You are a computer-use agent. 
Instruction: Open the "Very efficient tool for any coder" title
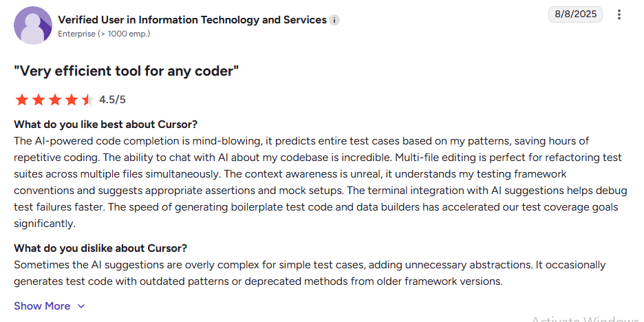(126, 70)
